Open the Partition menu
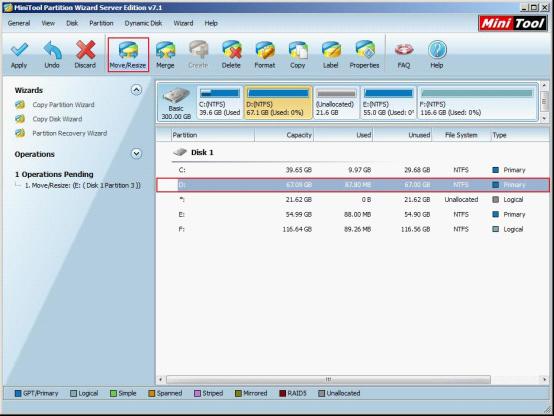Image resolution: width=554 pixels, height=416 pixels. (101, 23)
